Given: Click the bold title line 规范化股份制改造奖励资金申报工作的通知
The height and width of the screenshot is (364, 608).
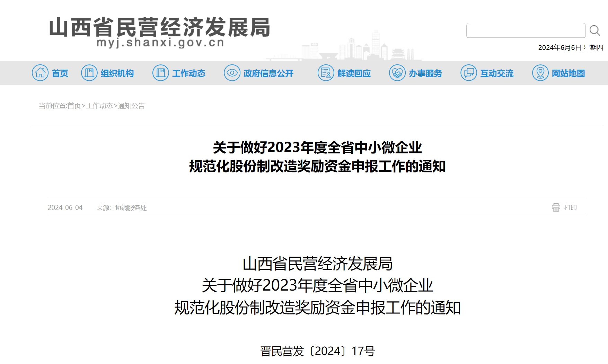Looking at the screenshot, I should (x=317, y=166).
